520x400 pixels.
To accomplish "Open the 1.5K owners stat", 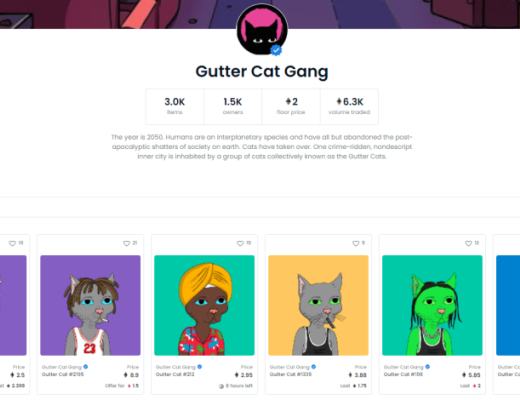I will click(233, 107).
